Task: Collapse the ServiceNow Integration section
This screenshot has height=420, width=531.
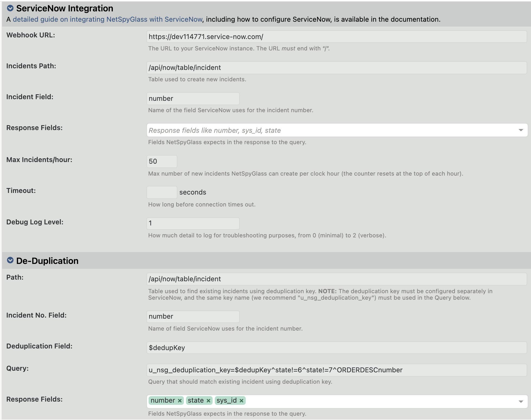Action: (x=10, y=8)
